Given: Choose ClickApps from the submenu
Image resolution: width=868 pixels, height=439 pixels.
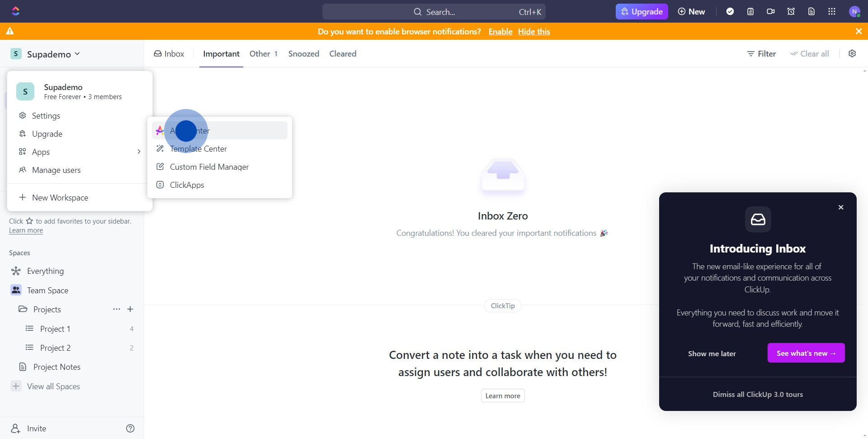Looking at the screenshot, I should point(187,185).
